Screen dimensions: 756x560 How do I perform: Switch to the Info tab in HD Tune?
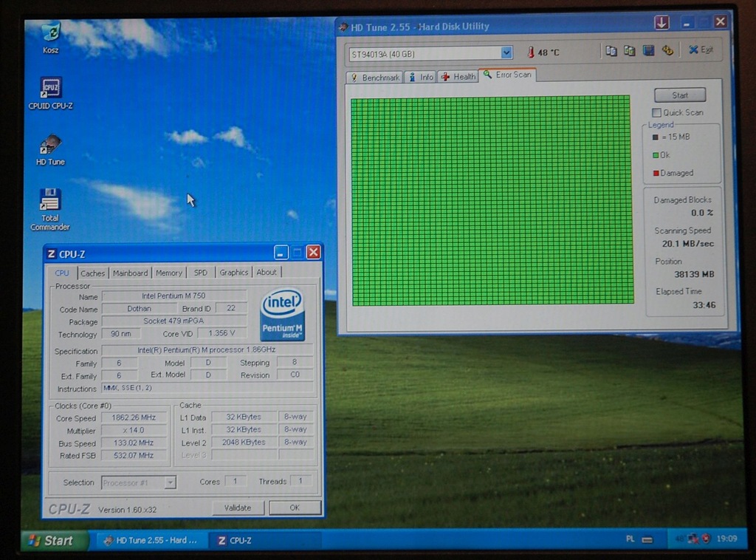click(x=421, y=77)
